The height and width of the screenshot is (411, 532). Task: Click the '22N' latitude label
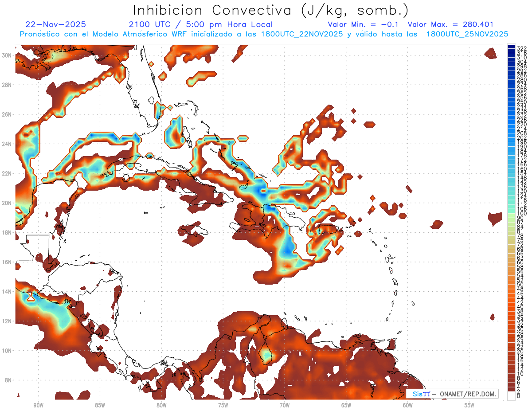tap(7, 173)
